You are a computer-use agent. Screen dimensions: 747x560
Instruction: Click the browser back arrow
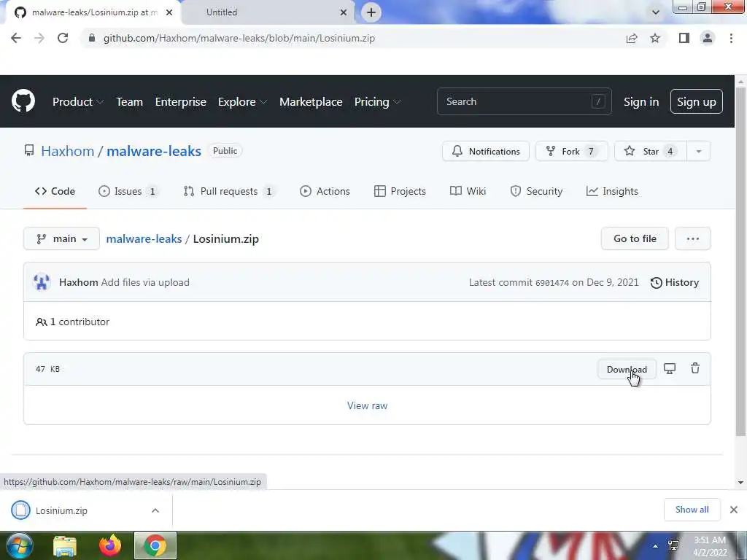(16, 38)
